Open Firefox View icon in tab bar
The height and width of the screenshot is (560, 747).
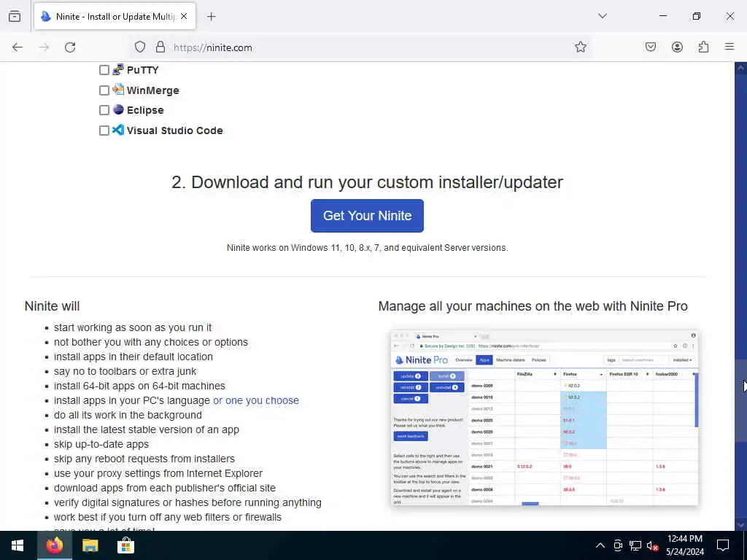point(15,17)
